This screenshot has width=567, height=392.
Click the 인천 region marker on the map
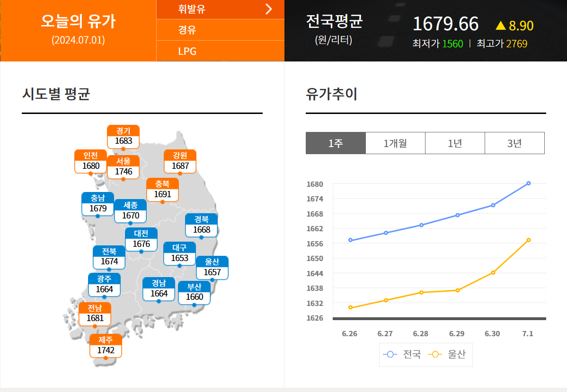[90, 161]
